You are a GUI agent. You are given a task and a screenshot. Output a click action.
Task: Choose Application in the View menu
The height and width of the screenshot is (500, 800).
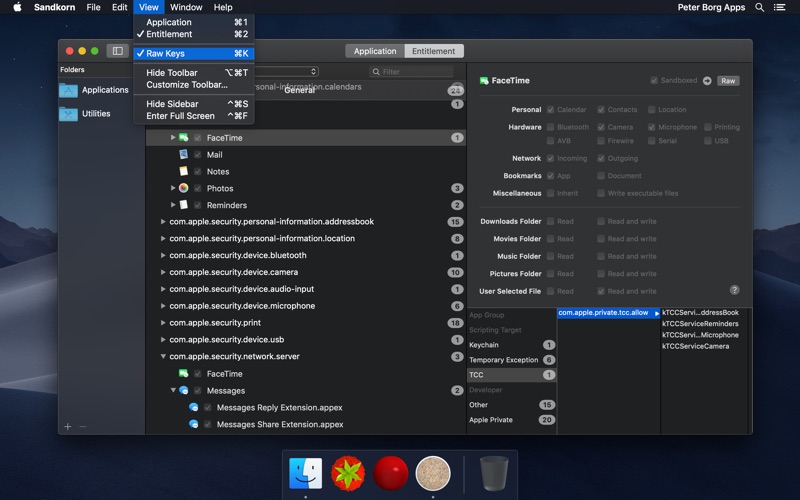[194, 22]
